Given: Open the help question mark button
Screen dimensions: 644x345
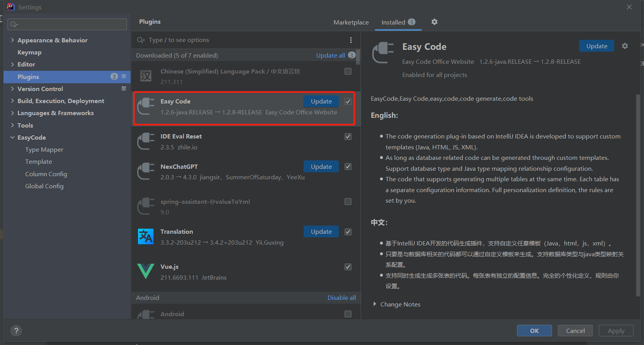Looking at the screenshot, I should 16,331.
